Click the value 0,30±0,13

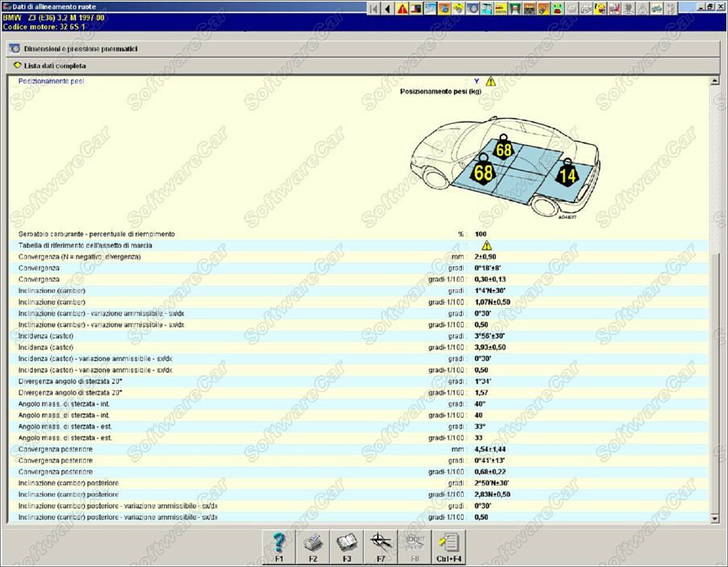coord(490,279)
